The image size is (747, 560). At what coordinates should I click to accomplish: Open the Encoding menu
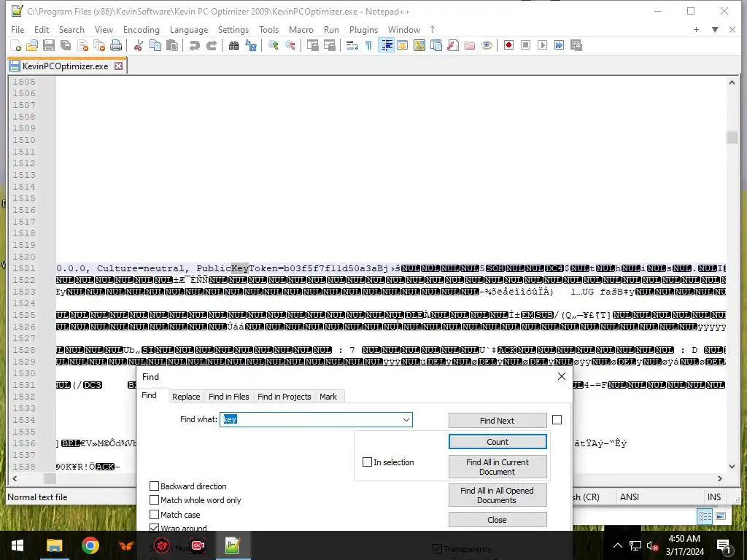point(141,29)
